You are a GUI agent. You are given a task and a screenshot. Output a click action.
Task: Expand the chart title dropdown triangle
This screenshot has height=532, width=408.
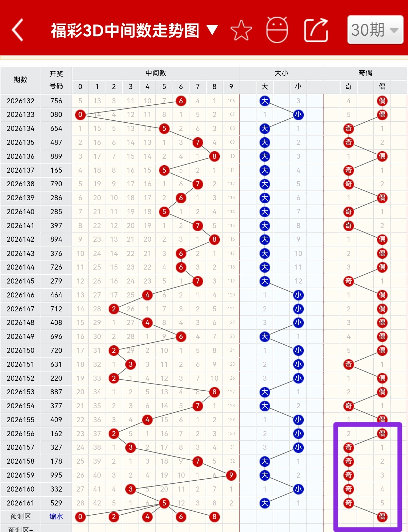click(x=212, y=30)
